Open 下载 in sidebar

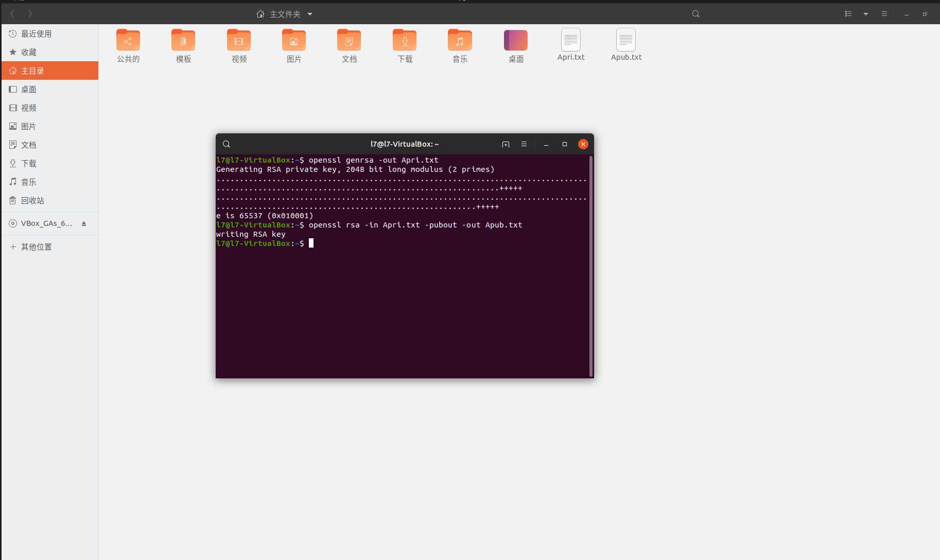(x=50, y=163)
